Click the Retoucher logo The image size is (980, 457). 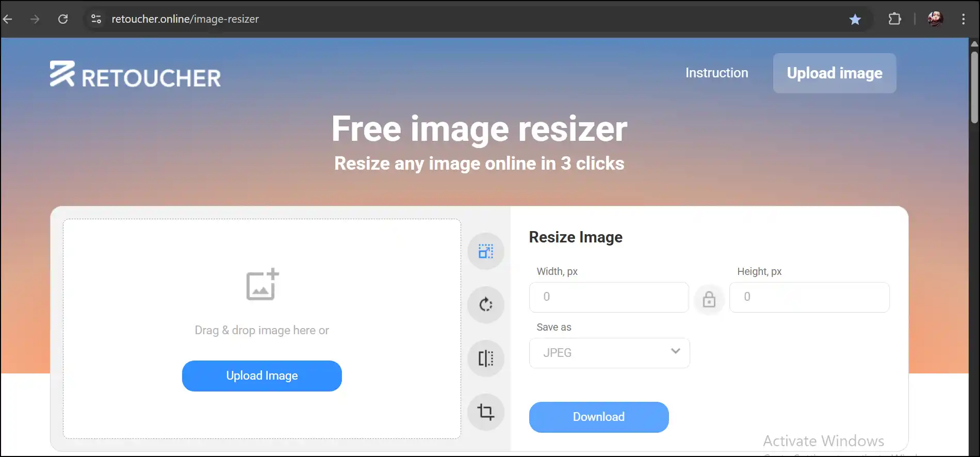point(135,75)
